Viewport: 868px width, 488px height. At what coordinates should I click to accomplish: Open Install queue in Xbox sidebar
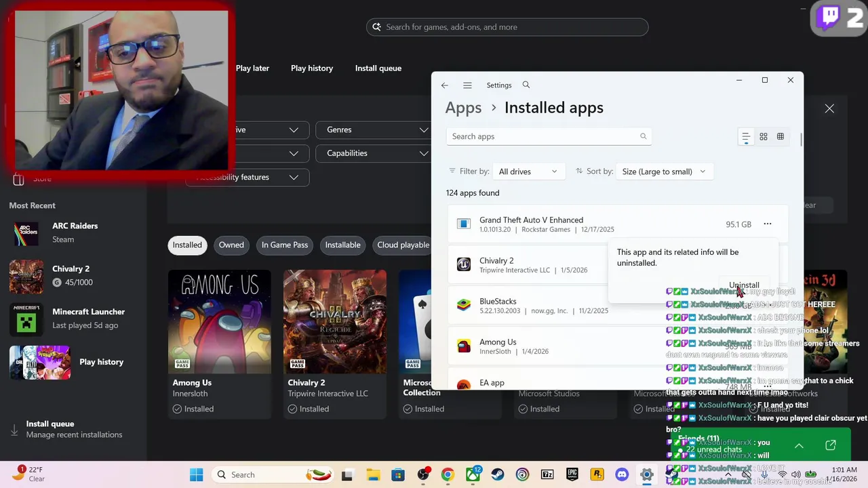(x=73, y=429)
